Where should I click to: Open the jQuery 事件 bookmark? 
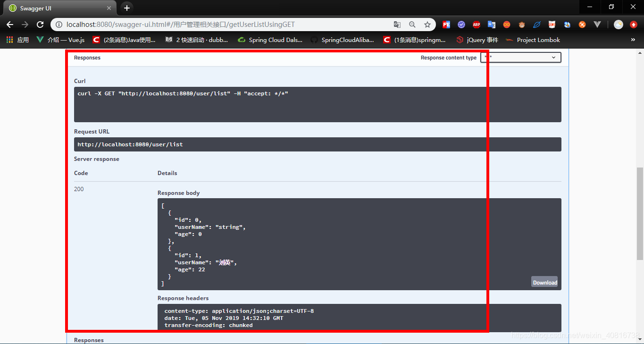click(x=477, y=40)
